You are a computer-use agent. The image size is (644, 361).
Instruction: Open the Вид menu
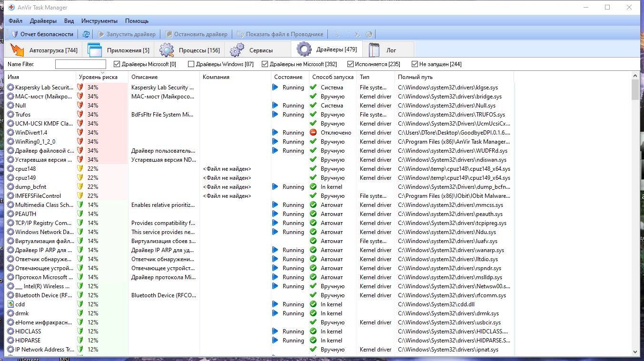coord(69,21)
